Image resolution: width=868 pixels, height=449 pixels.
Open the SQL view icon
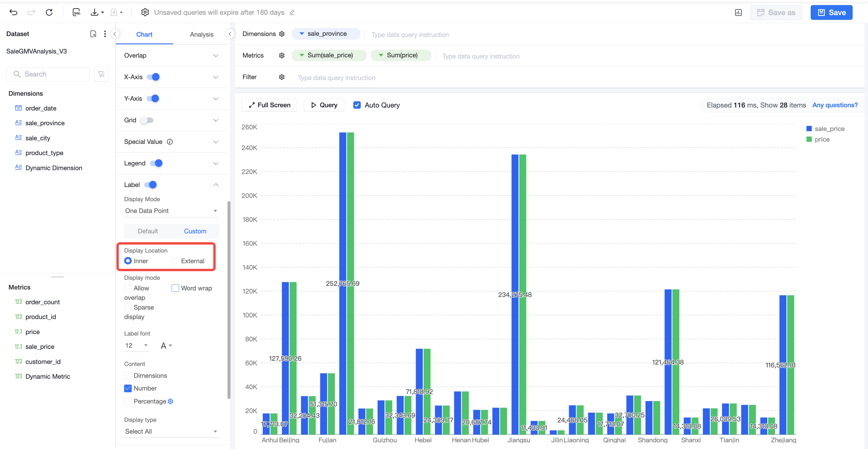[77, 12]
